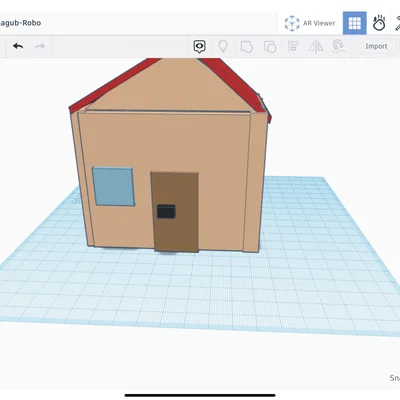Image resolution: width=400 pixels, height=400 pixels.
Task: Switch to Blocks mode pickaxe icon
Action: tap(397, 23)
